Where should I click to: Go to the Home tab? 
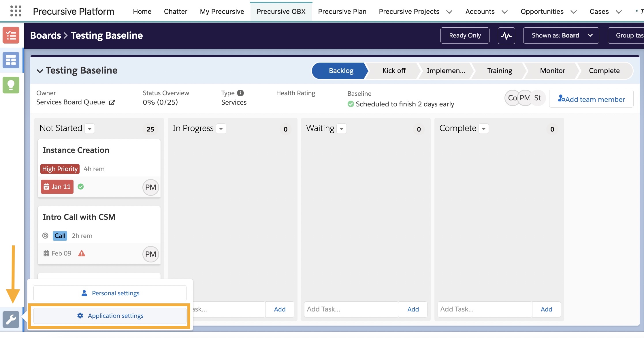coord(142,12)
